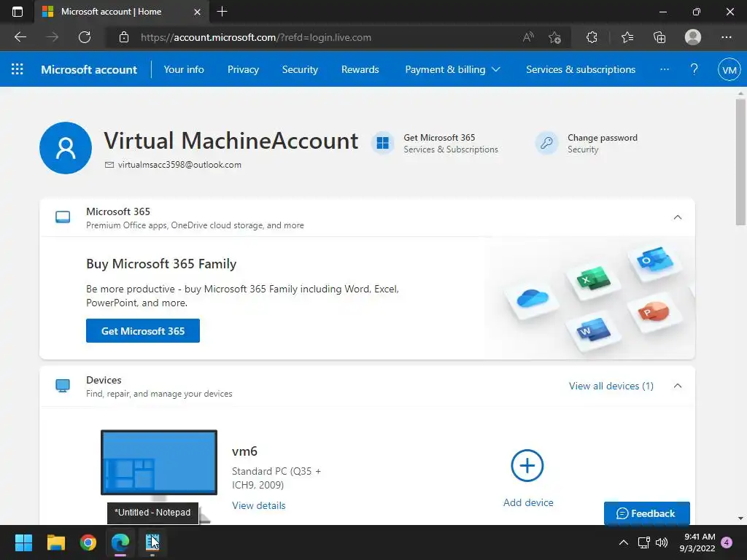Click the lock site information icon
The image size is (747, 560).
(x=124, y=37)
